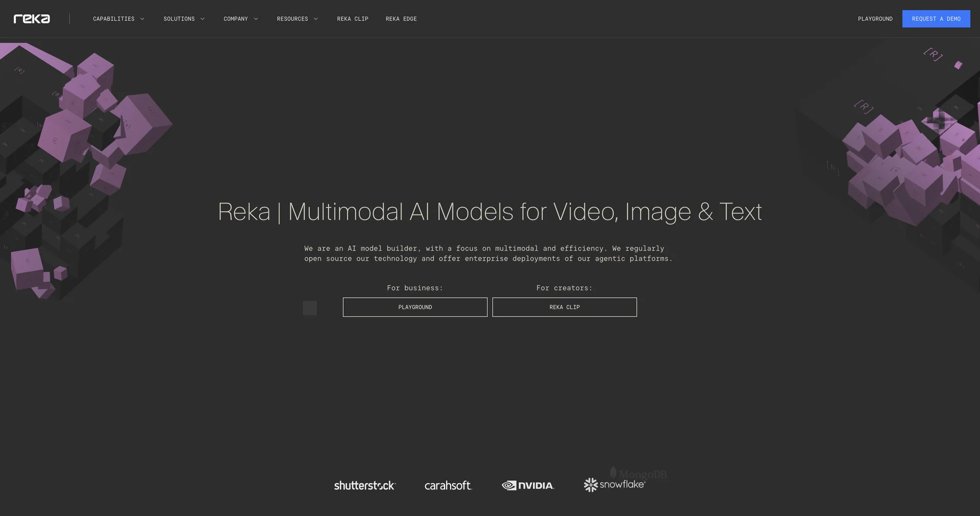Open Playground link in top header
The image size is (980, 516).
(875, 19)
